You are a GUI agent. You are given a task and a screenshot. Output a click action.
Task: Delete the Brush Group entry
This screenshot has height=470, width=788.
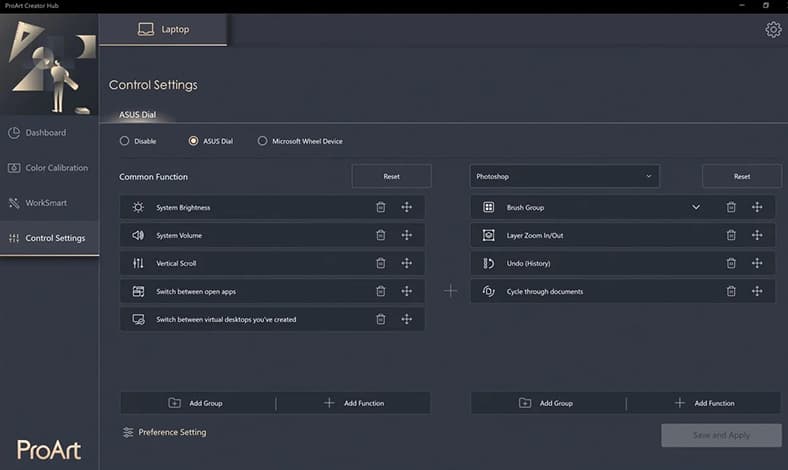[731, 207]
